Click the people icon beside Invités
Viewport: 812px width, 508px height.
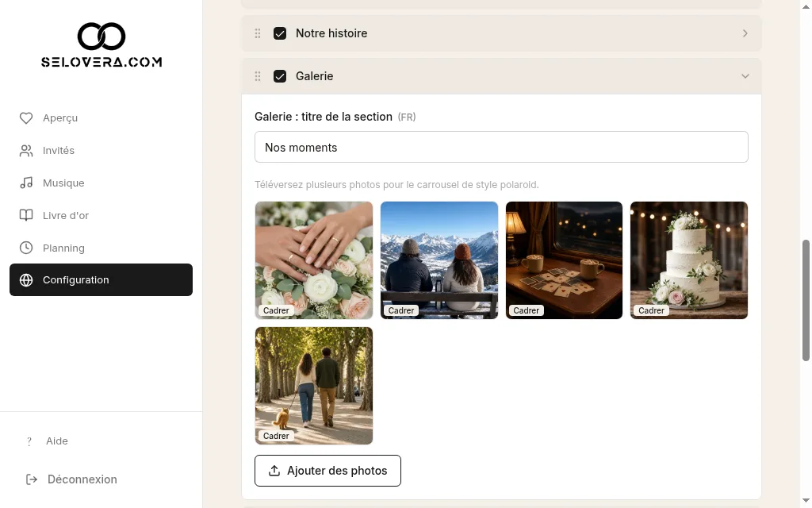[26, 151]
